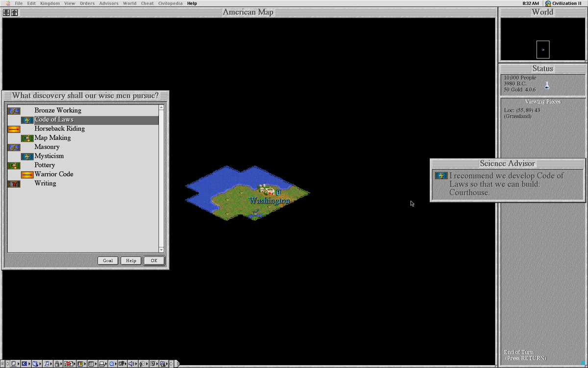Click the zoom-in arrow icon on the map title bar
588x368 pixels.
pyautogui.click(x=14, y=13)
